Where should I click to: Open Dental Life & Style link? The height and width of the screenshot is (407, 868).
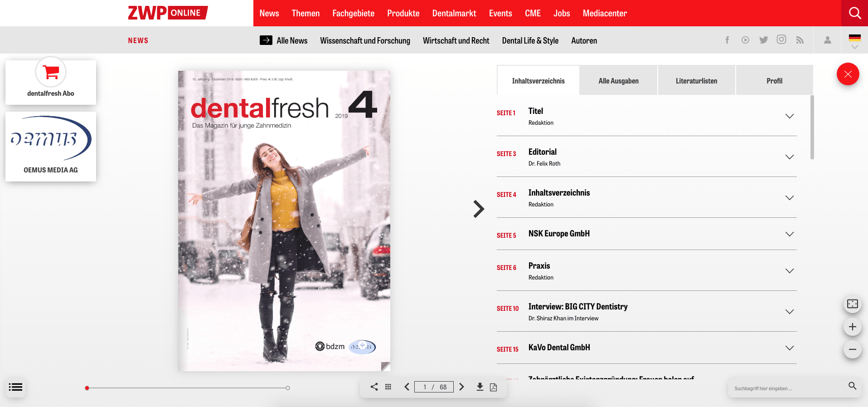[530, 40]
